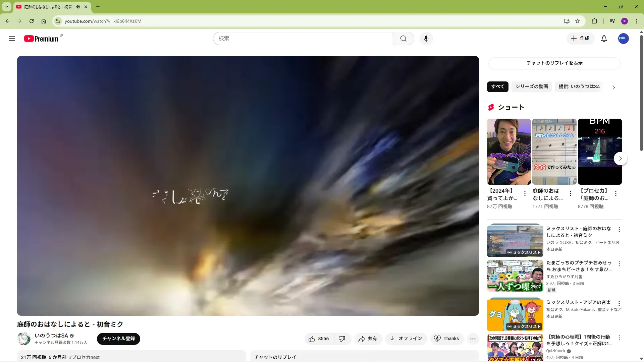Open browser extensions puzzle icon

pyautogui.click(x=594, y=21)
